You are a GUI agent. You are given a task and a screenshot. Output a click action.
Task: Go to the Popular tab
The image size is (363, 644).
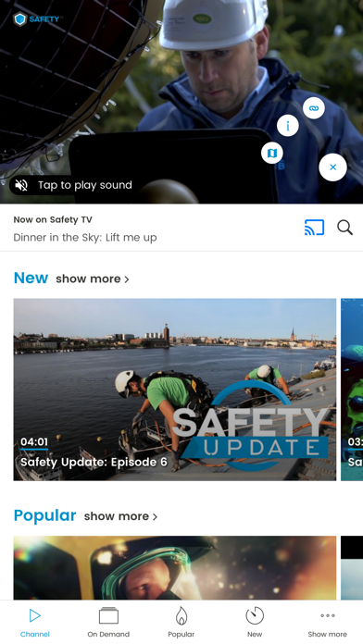click(x=181, y=623)
